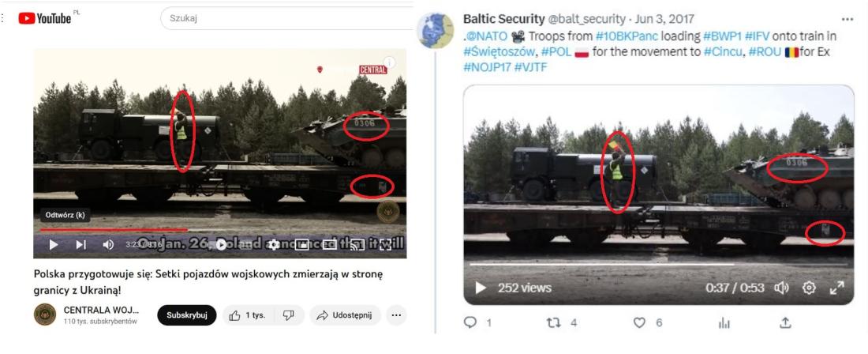Screen dimensions: 868x354
Task: Mute the tweet video sound
Action: pyautogui.click(x=781, y=288)
